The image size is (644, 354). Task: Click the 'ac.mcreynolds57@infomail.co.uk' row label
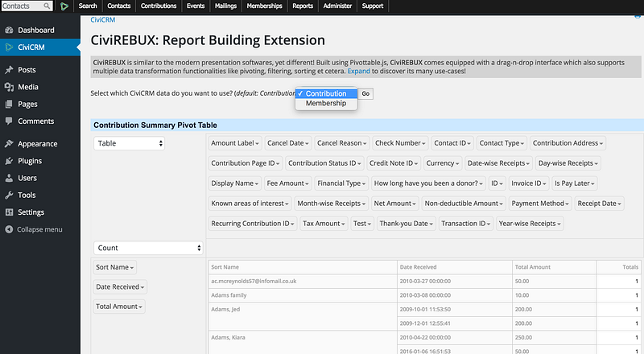click(254, 282)
